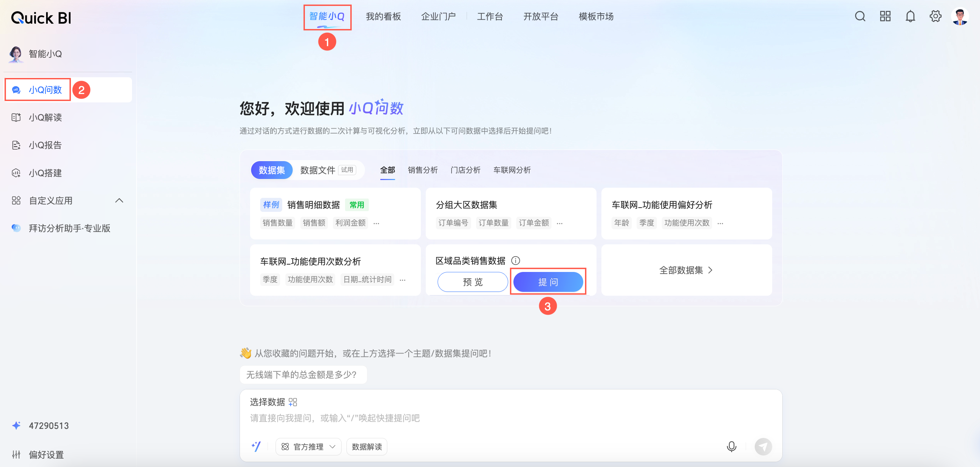
Task: Click the suggested question 无线端下单的总金额是多少?
Action: point(303,374)
